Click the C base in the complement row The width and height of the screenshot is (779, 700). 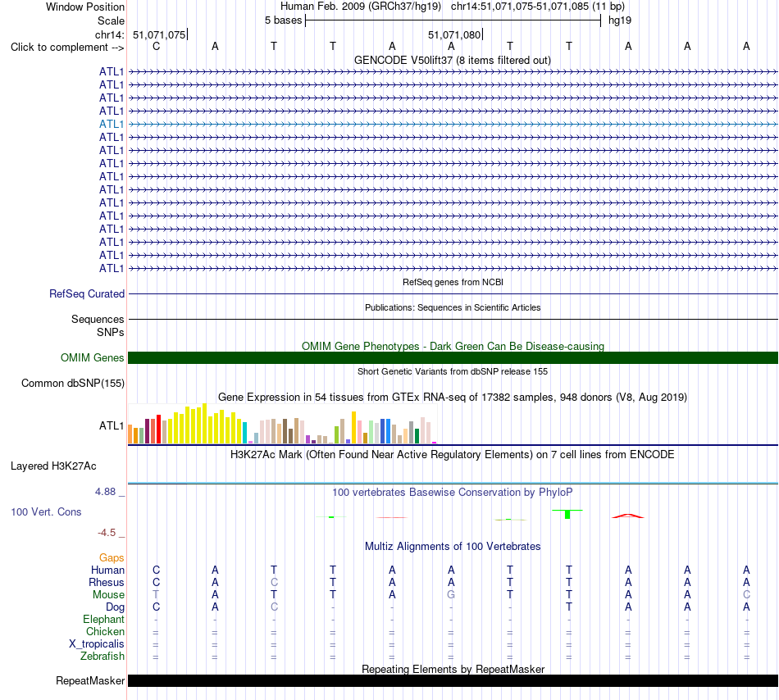point(156,46)
